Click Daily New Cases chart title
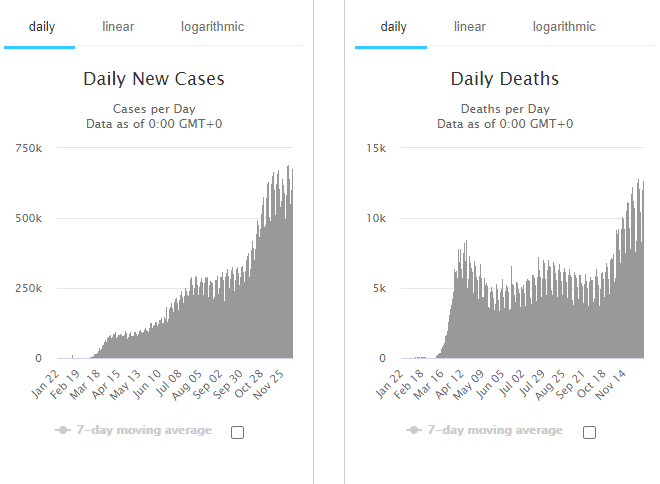Image resolution: width=660 pixels, height=484 pixels. pos(154,79)
